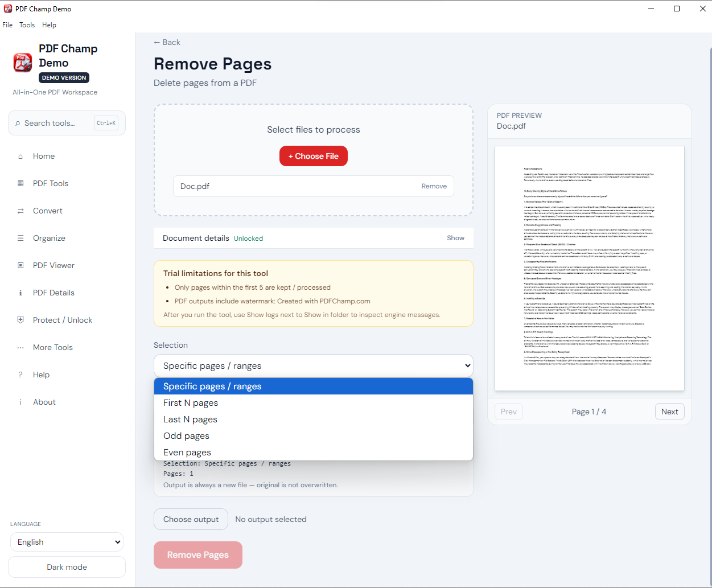This screenshot has height=588, width=712.
Task: Click the PDF Viewer icon
Action: 20,266
